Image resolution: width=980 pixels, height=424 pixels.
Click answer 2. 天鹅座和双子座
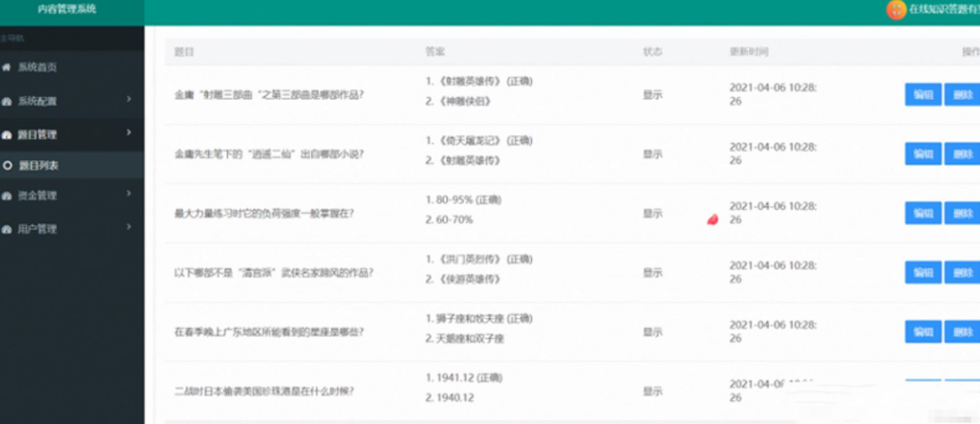pos(465,339)
